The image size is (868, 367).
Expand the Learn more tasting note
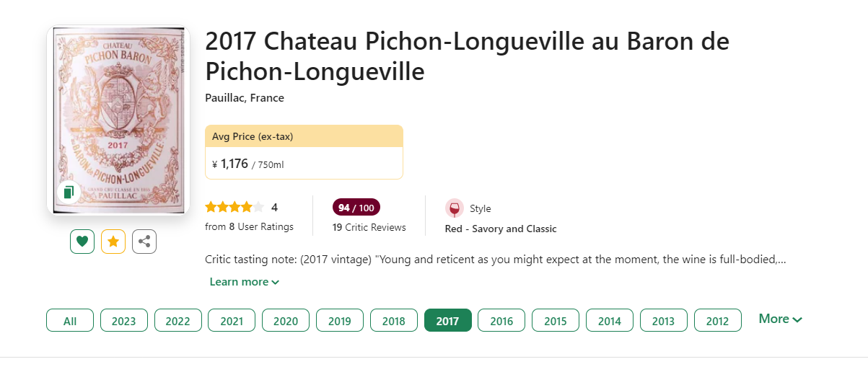click(x=244, y=282)
